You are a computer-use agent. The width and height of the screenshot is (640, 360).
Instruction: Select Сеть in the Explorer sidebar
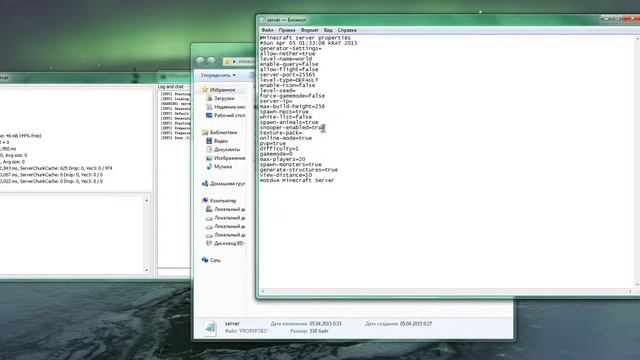pyautogui.click(x=215, y=260)
